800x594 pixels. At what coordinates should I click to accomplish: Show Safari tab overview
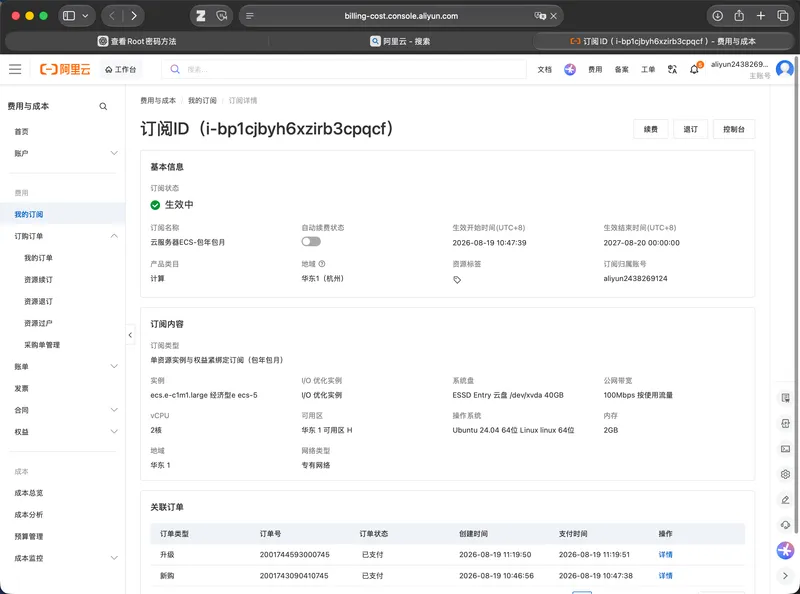783,16
